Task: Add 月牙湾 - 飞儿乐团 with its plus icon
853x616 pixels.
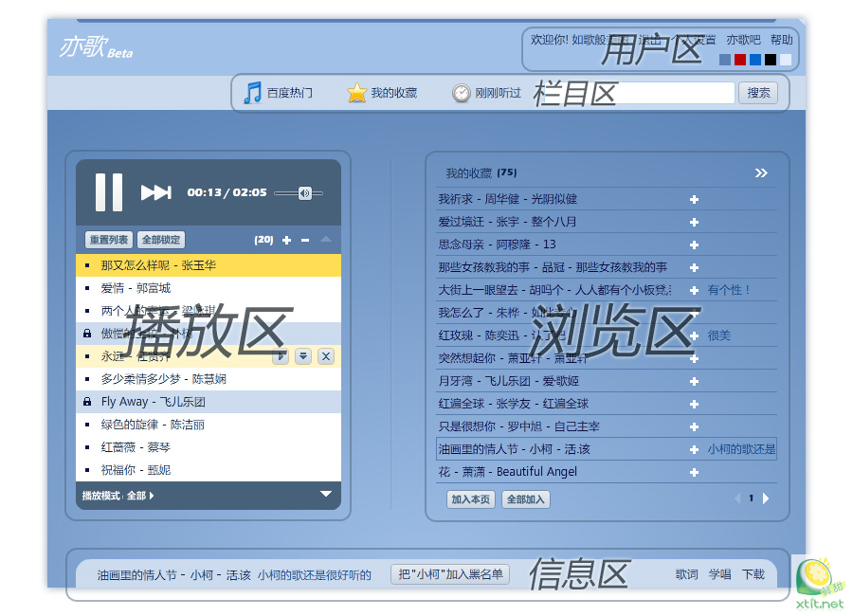Action: click(694, 382)
